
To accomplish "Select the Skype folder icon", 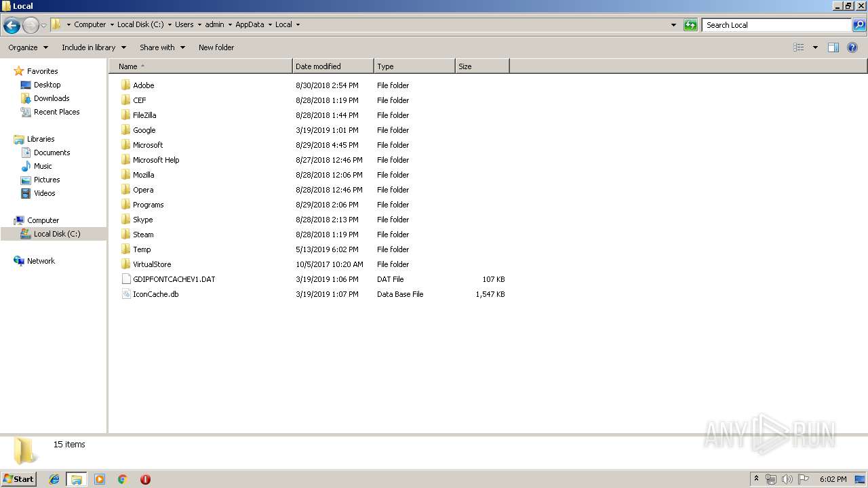I will click(125, 220).
